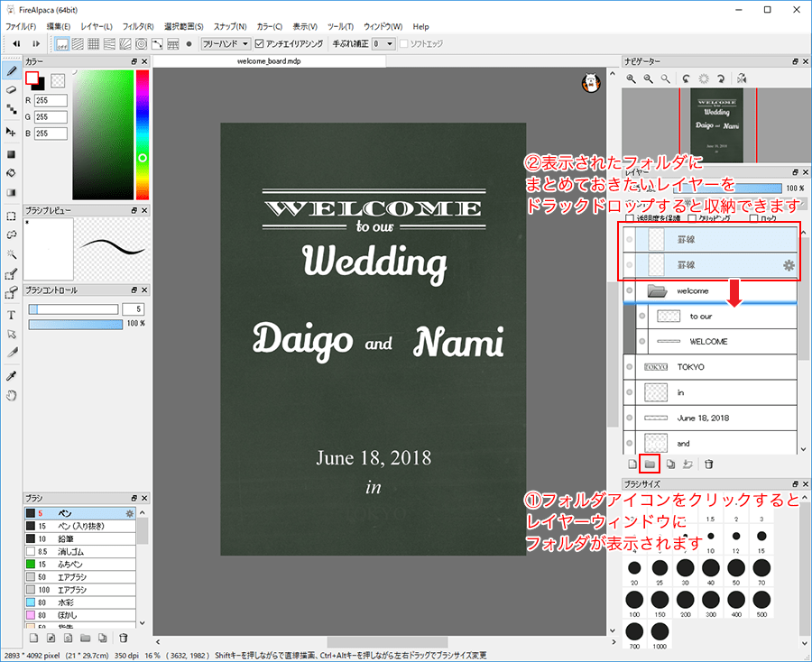
Task: Open the 手ぶれ補正 value dropdown
Action: pos(383,43)
